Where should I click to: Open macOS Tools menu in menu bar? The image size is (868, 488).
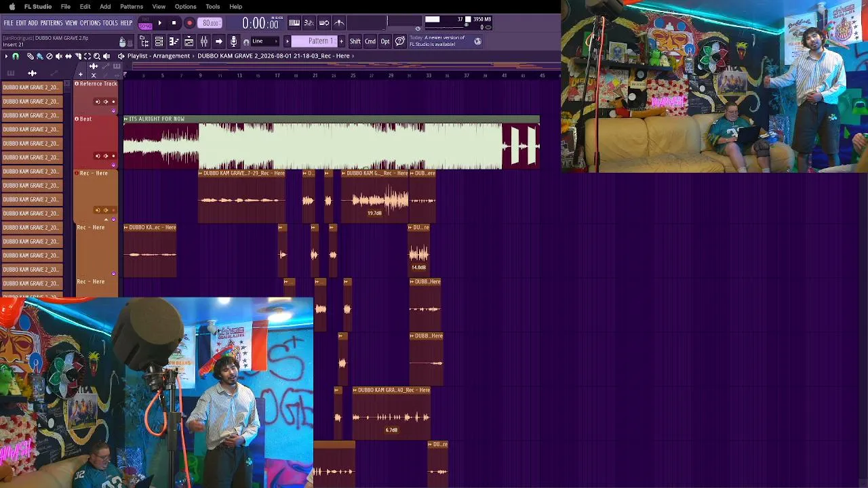(x=213, y=7)
